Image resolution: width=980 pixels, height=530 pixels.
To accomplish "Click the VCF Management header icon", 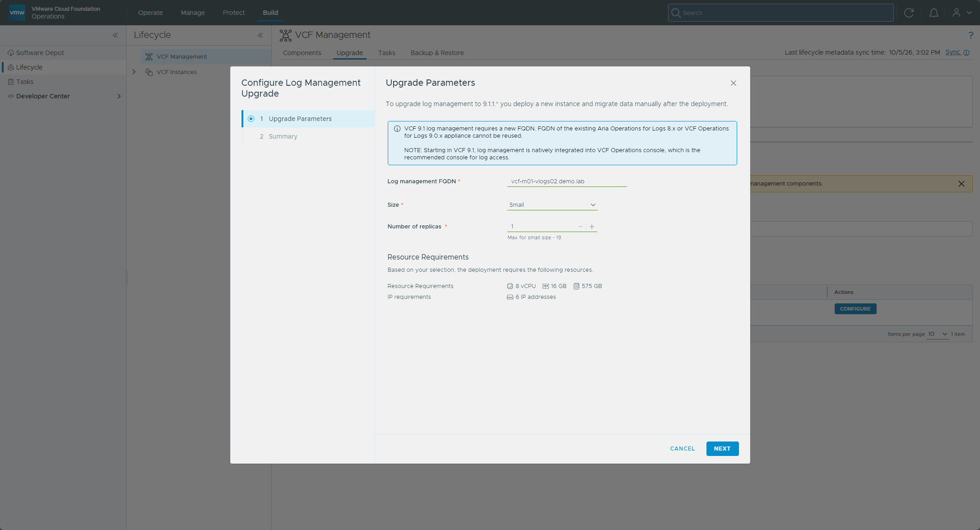I will pos(286,35).
